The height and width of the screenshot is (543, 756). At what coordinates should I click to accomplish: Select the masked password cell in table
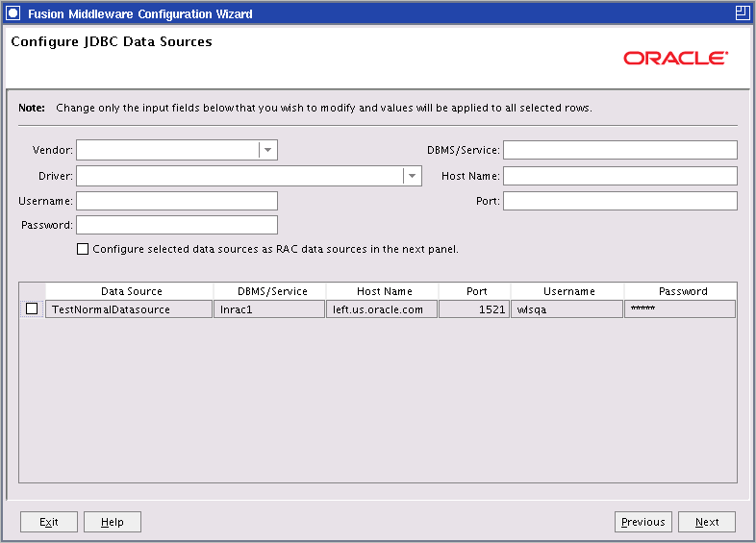[680, 309]
